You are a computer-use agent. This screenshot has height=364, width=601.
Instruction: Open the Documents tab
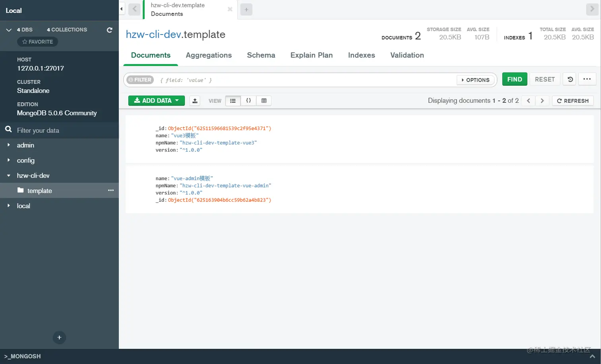pyautogui.click(x=151, y=56)
